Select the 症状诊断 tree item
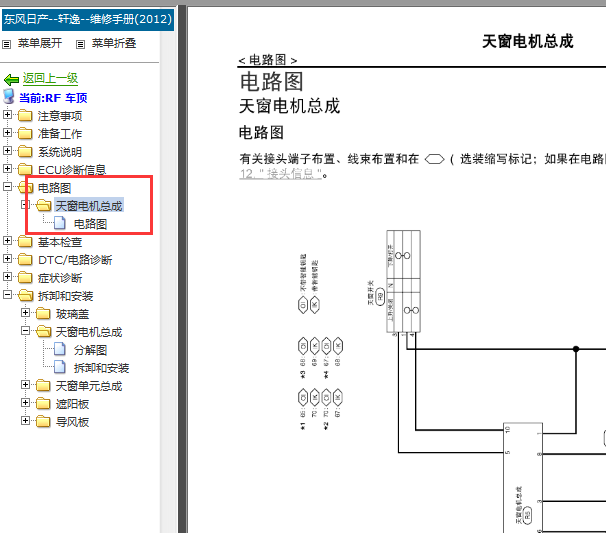 (60, 278)
